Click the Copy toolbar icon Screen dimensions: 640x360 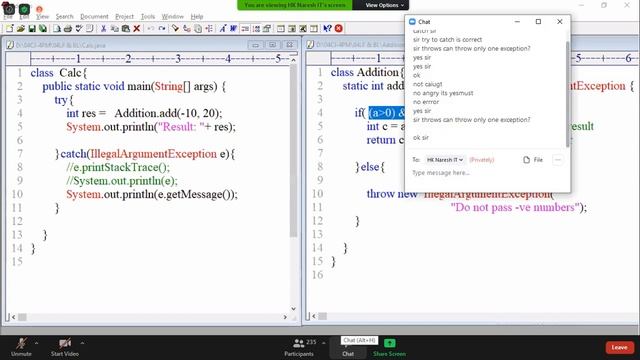point(115,29)
